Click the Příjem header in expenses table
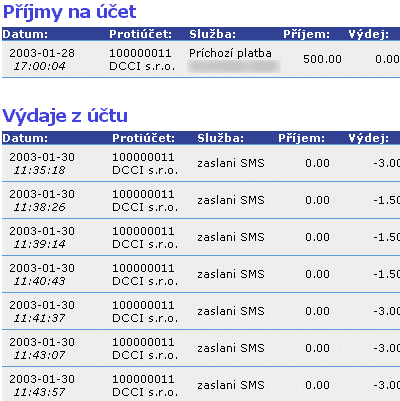 [301, 138]
